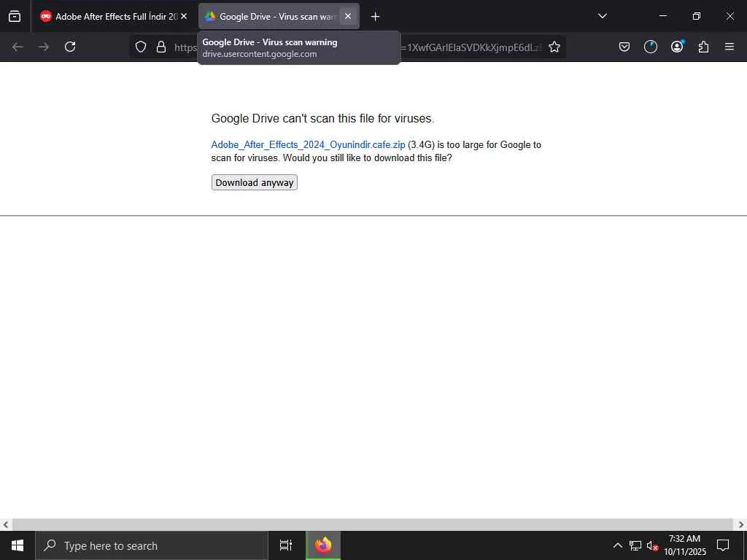The image size is (747, 560).
Task: Save page to Pocket
Action: pyautogui.click(x=624, y=47)
